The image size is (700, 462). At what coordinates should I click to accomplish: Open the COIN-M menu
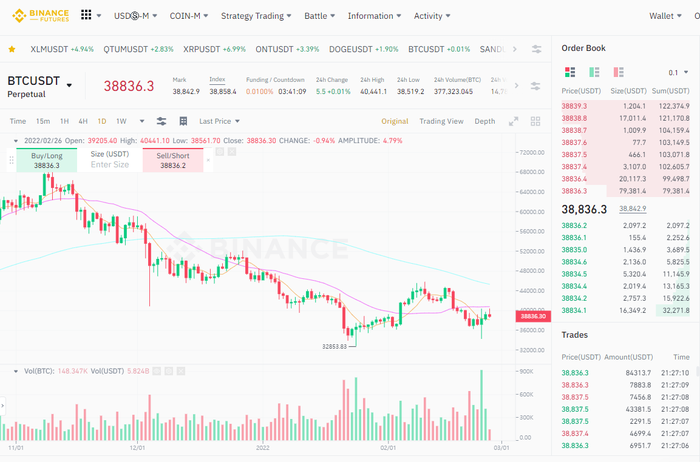point(189,16)
